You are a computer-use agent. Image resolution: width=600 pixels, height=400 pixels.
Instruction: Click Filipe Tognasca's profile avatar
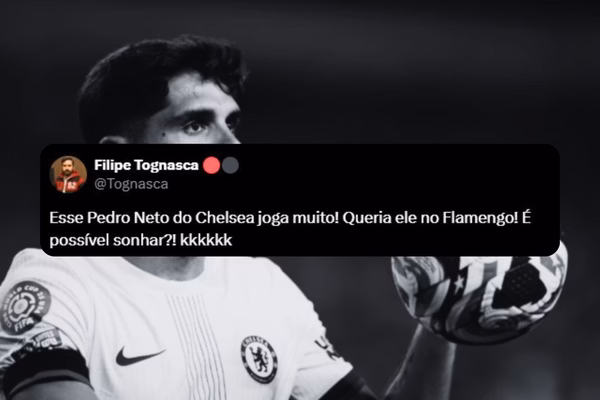(x=68, y=175)
